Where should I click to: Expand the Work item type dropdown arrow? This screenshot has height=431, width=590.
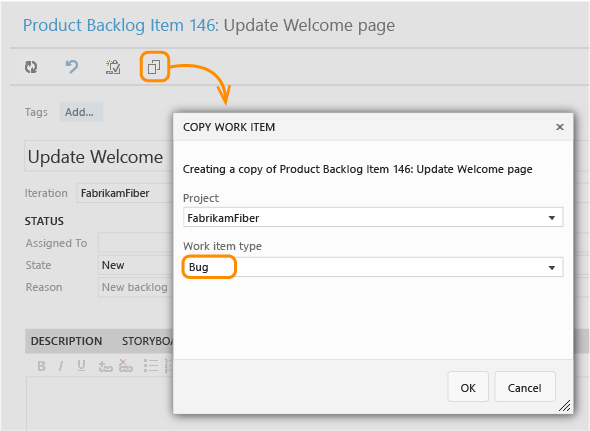click(x=552, y=268)
